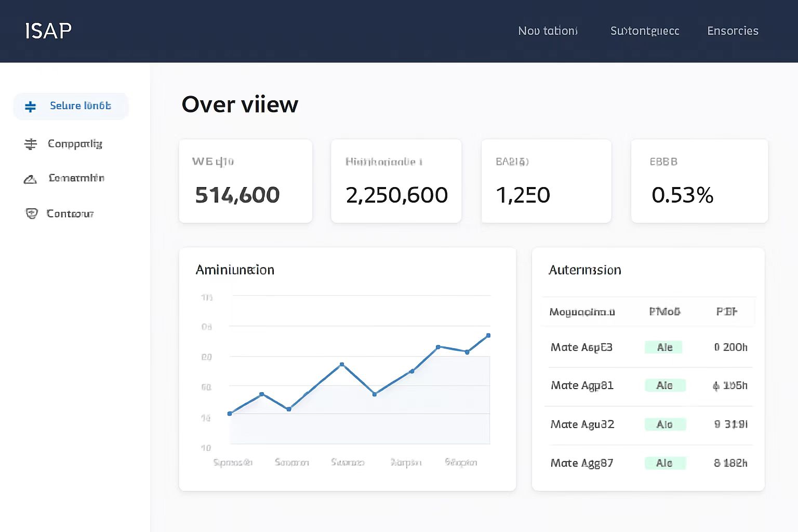Click the green status badge for Mate AspE3

pos(663,347)
